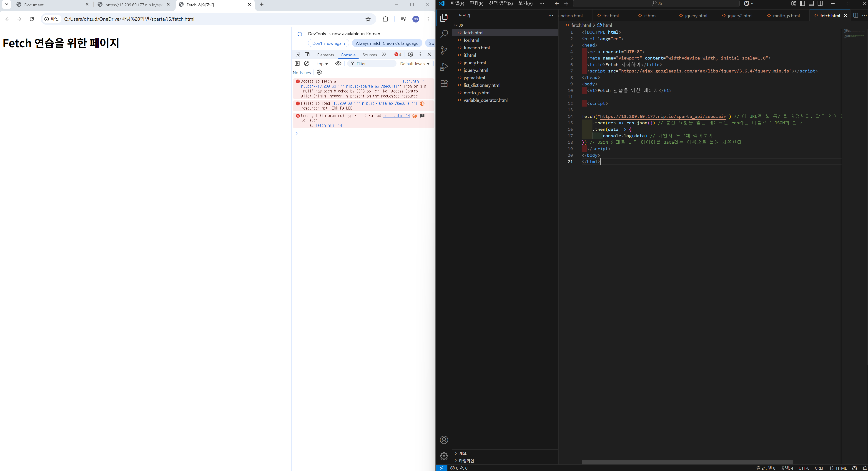Open fetch.html:14 link in TypeError message

(396, 116)
